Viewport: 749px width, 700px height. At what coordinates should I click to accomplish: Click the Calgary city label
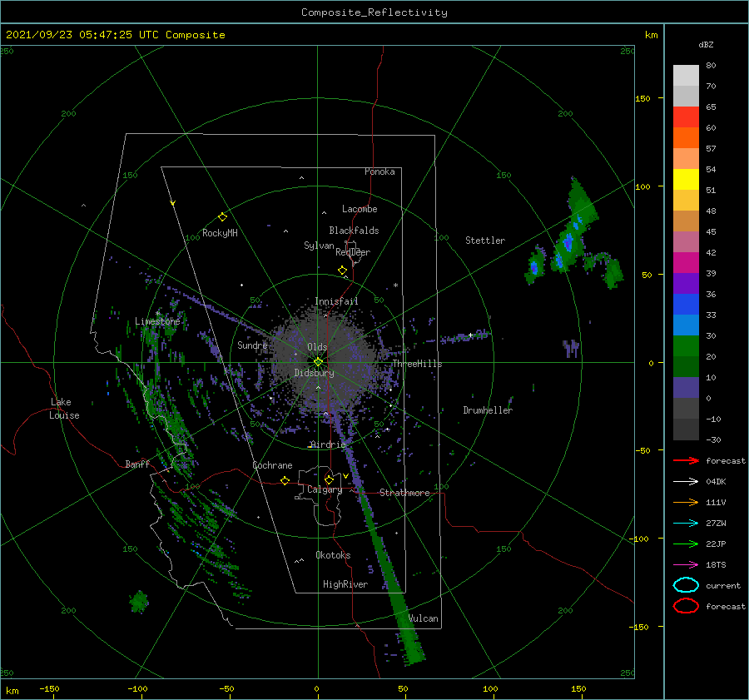tap(325, 489)
